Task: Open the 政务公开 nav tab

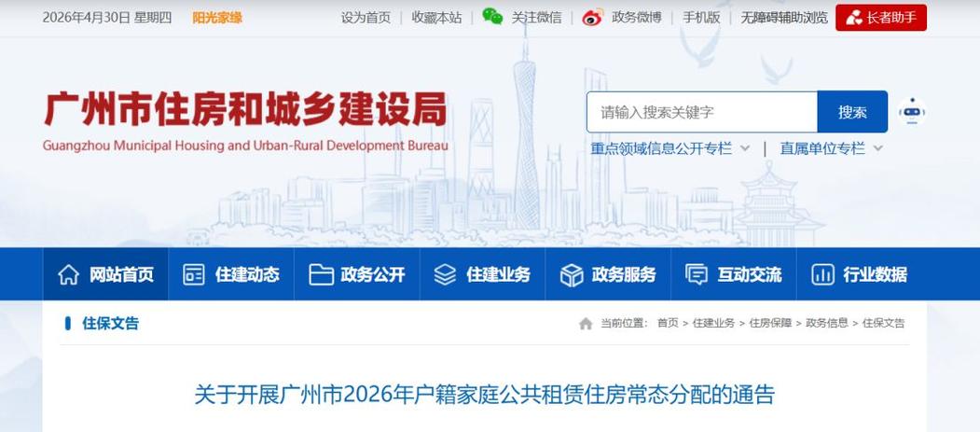Action: click(357, 274)
